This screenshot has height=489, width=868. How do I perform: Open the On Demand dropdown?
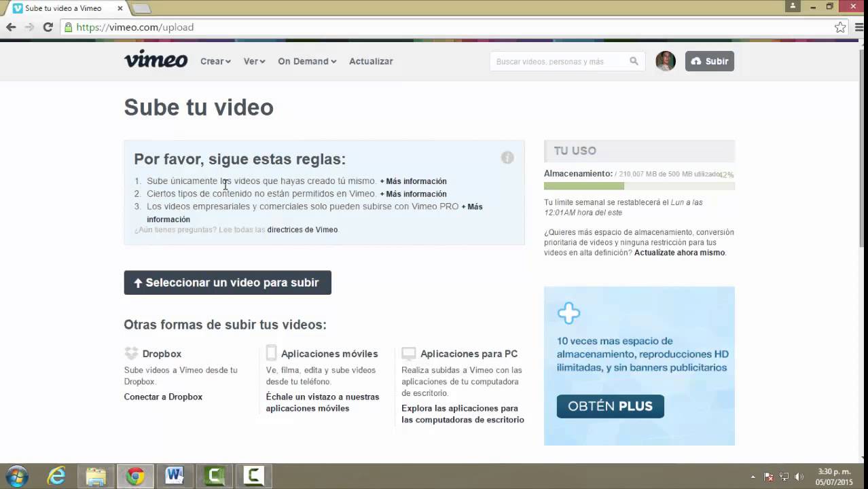click(307, 61)
